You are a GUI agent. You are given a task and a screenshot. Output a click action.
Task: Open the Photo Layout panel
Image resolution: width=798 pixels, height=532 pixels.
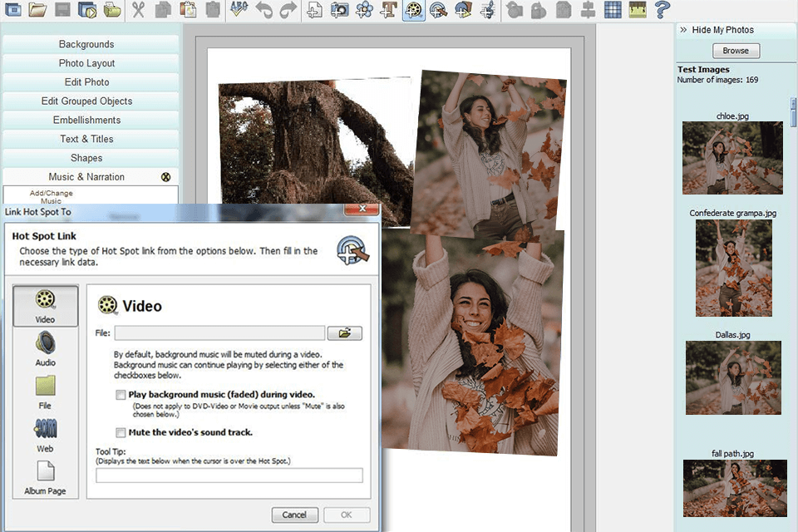pyautogui.click(x=91, y=63)
